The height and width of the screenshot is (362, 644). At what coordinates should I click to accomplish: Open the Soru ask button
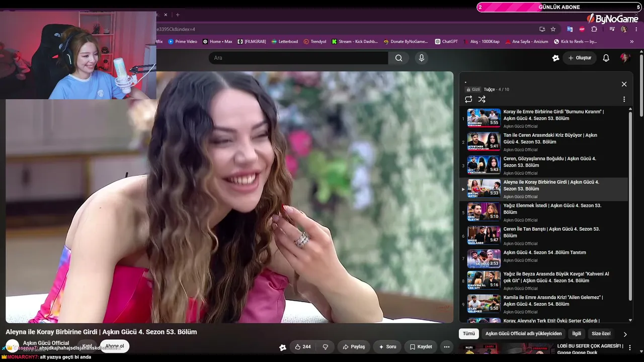click(387, 347)
